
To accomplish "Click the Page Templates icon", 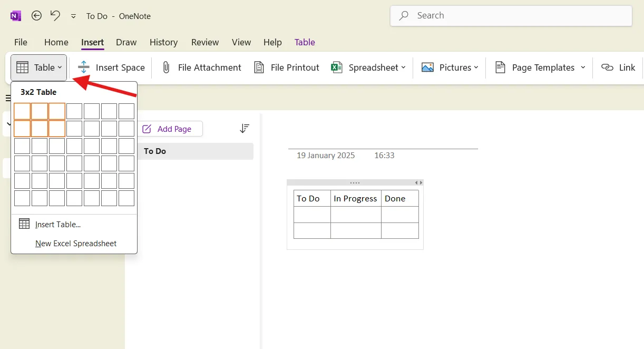I will 500,67.
